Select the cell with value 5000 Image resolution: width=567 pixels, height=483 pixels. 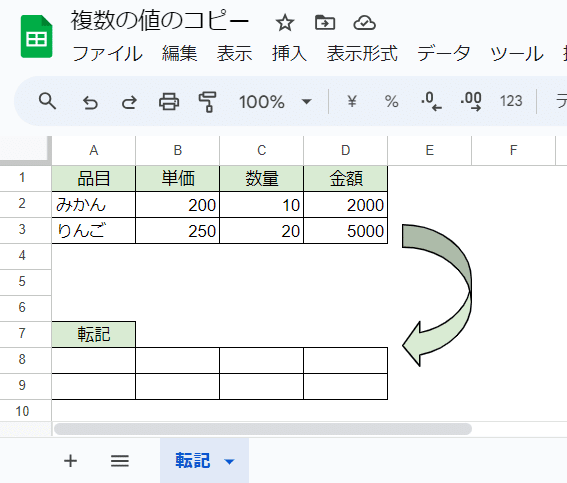(x=345, y=231)
